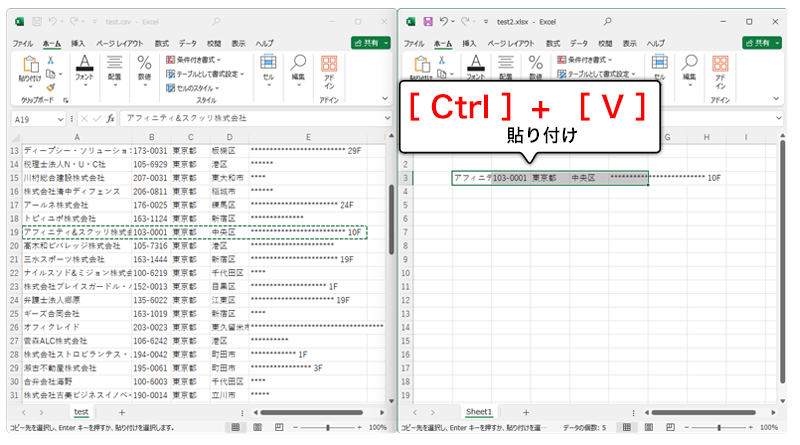Click the 共有 share button in test2.xlsx
Viewport: 800px width, 445px height.
coord(762,43)
